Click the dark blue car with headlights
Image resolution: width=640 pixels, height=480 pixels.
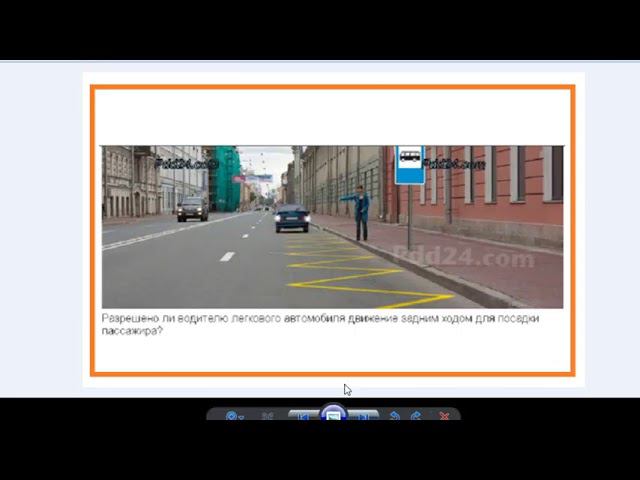pos(292,217)
